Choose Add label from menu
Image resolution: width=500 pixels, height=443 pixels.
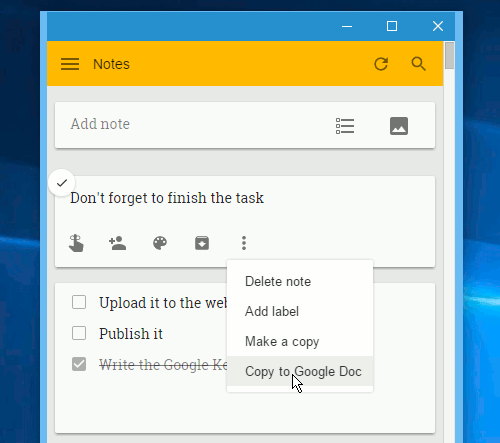click(300, 311)
